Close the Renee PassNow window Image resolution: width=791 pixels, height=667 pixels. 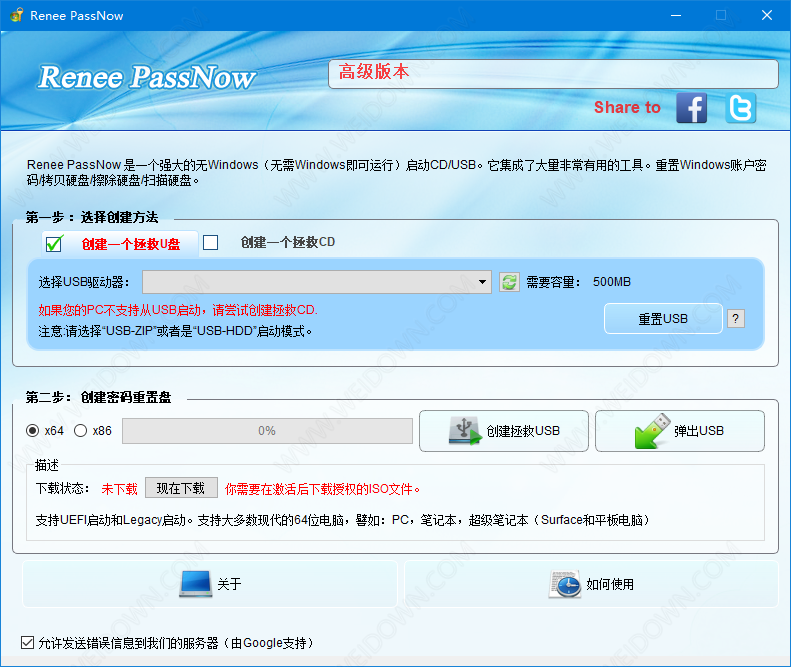click(x=767, y=15)
